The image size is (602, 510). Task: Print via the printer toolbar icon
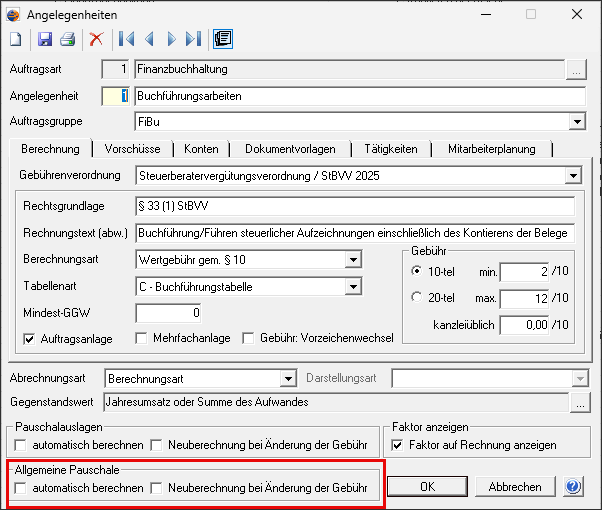(x=68, y=39)
